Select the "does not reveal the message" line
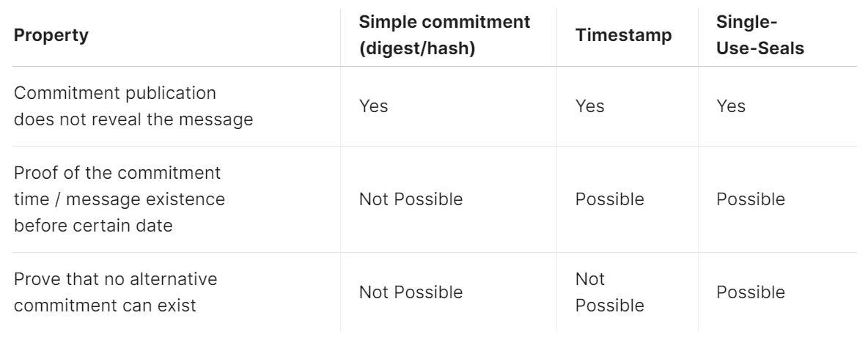The width and height of the screenshot is (868, 340). point(133,119)
